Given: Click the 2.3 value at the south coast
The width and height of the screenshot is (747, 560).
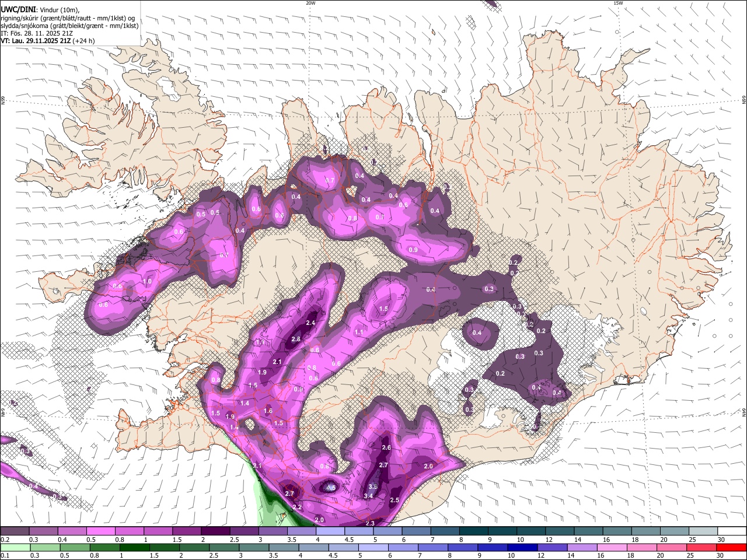Looking at the screenshot, I should click(370, 523).
